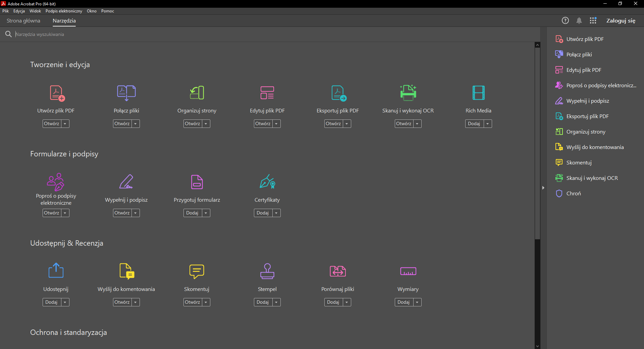The width and height of the screenshot is (644, 349).
Task: Open the apps grid icon in the header
Action: tap(593, 20)
